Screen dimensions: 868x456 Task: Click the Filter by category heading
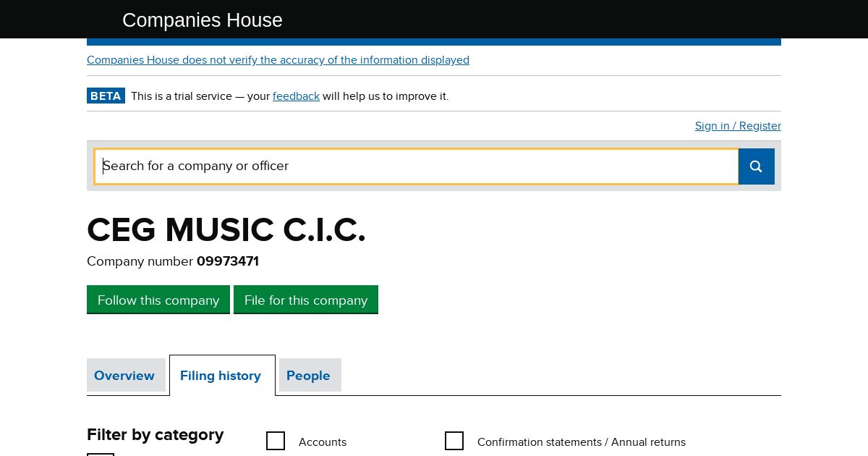click(156, 434)
